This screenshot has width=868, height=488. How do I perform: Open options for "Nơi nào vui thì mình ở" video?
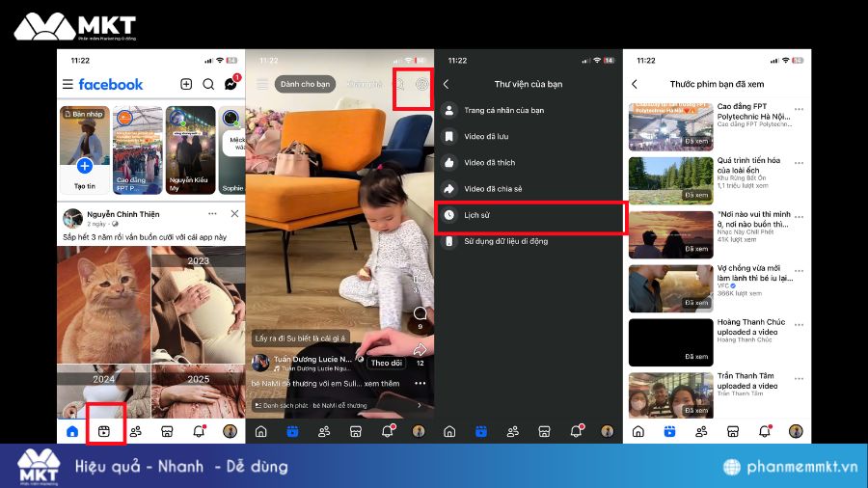(x=799, y=217)
